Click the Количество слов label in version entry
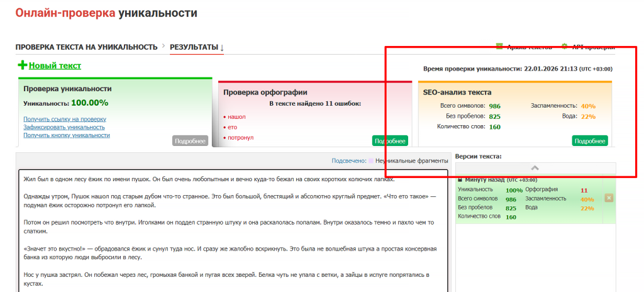This screenshot has height=292, width=644. pos(479,216)
